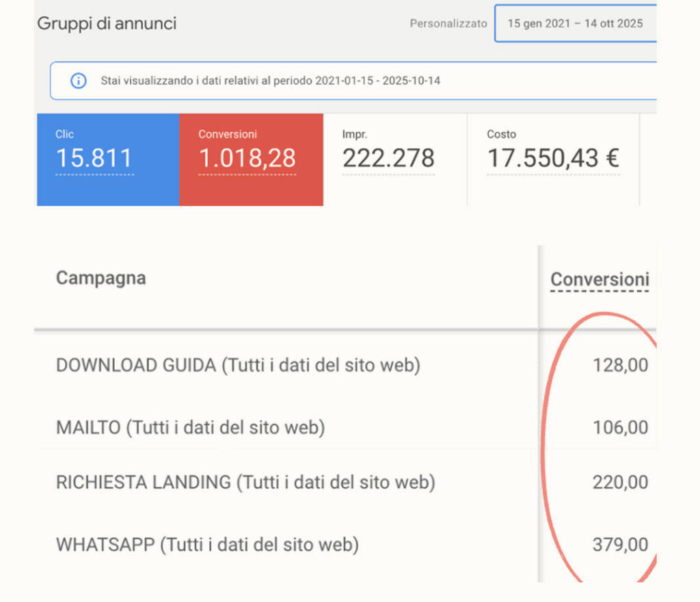
Task: Click the Gruppi di annunci page title
Action: coord(107,23)
